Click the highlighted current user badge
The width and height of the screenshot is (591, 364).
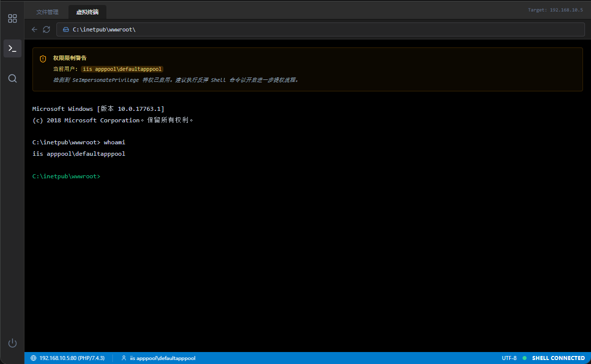pyautogui.click(x=122, y=69)
